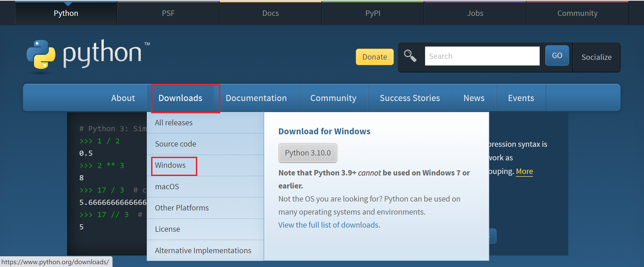Open Alternative Implementations menu entry
This screenshot has height=267, width=644.
pos(203,251)
